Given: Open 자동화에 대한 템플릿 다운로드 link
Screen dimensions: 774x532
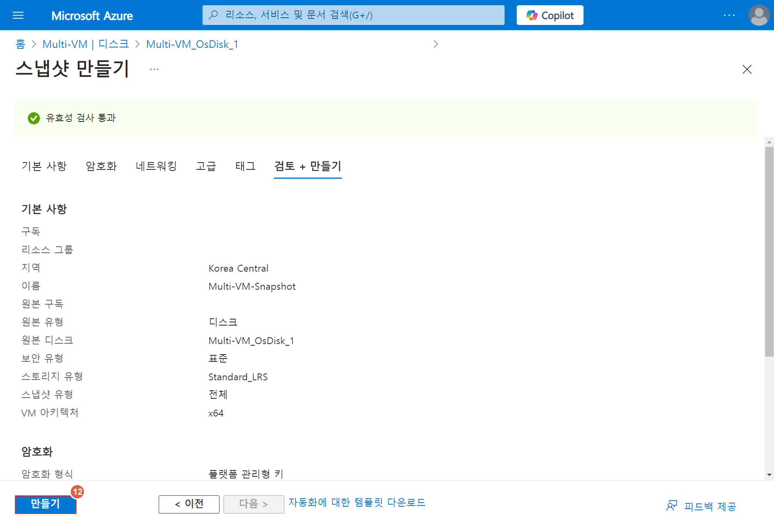Looking at the screenshot, I should click(x=357, y=502).
